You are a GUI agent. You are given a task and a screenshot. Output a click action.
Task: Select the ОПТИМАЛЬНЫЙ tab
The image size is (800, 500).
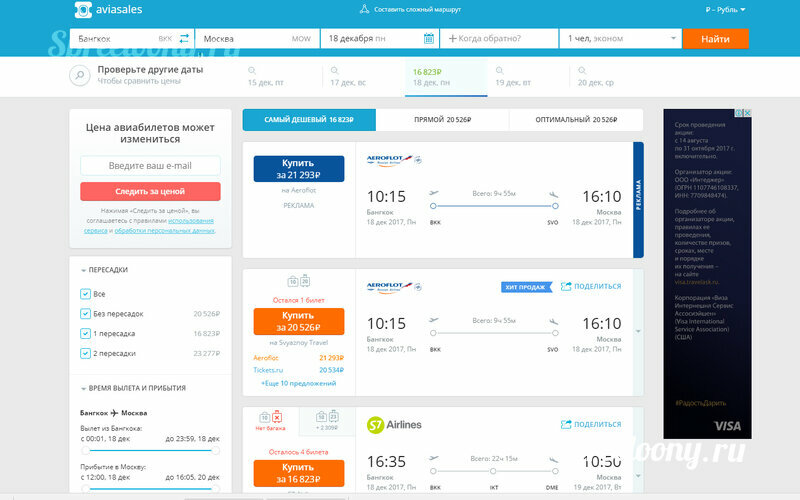tap(576, 120)
